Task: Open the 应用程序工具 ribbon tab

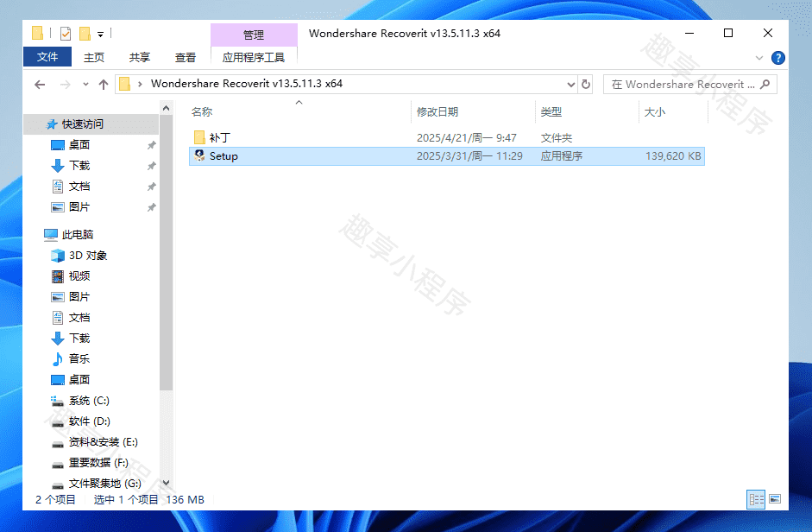Action: [254, 57]
